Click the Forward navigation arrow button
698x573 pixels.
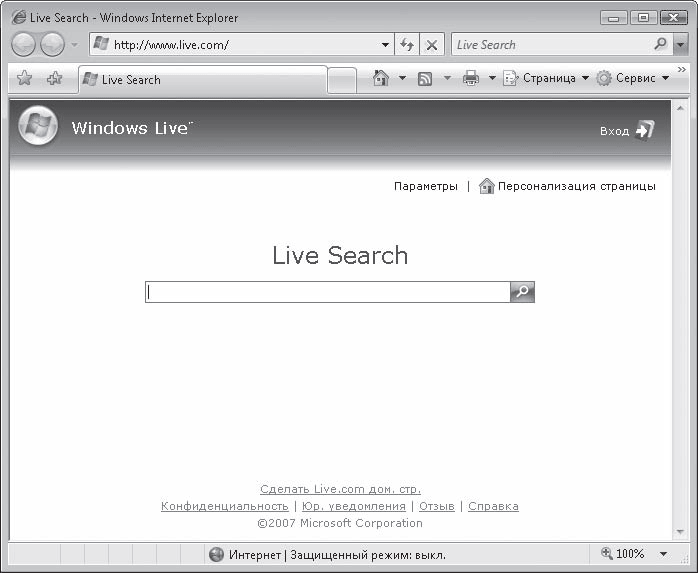[x=52, y=45]
